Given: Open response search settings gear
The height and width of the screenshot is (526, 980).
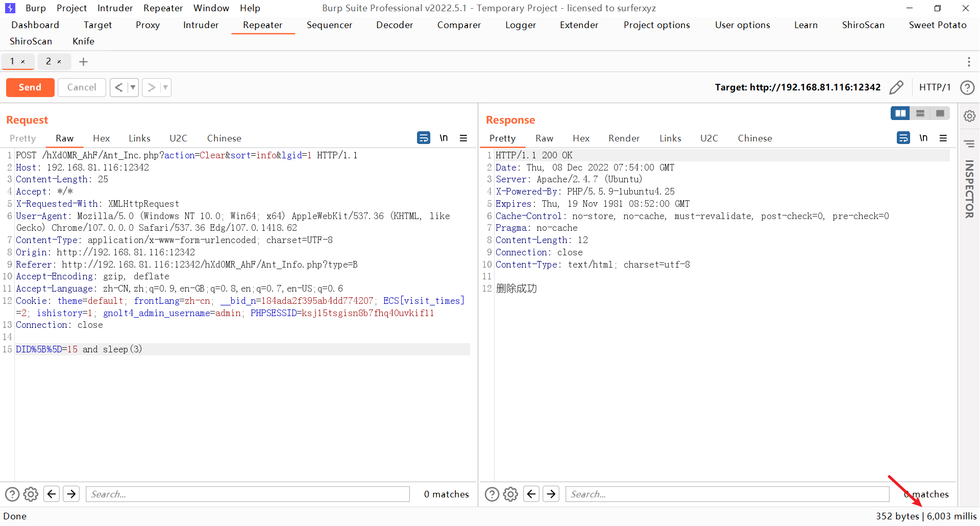Looking at the screenshot, I should [x=511, y=494].
